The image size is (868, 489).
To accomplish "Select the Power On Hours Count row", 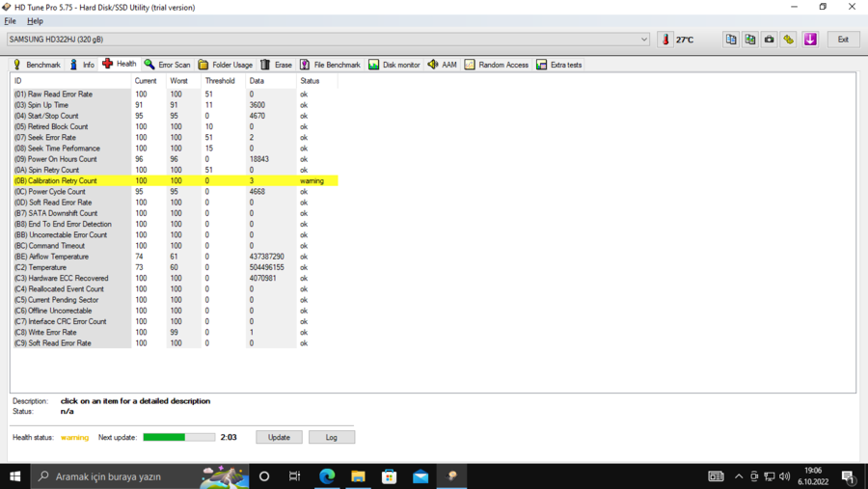I will pos(175,159).
